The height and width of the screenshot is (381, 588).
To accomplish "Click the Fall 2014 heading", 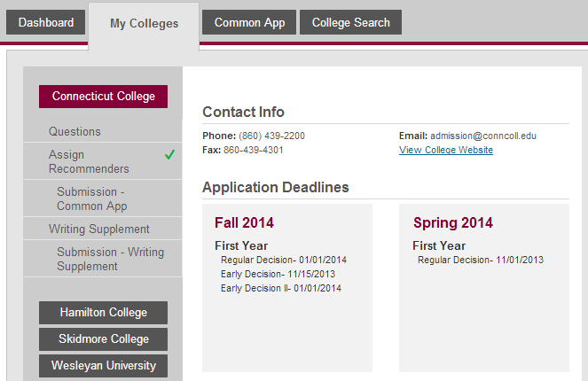I will [244, 223].
